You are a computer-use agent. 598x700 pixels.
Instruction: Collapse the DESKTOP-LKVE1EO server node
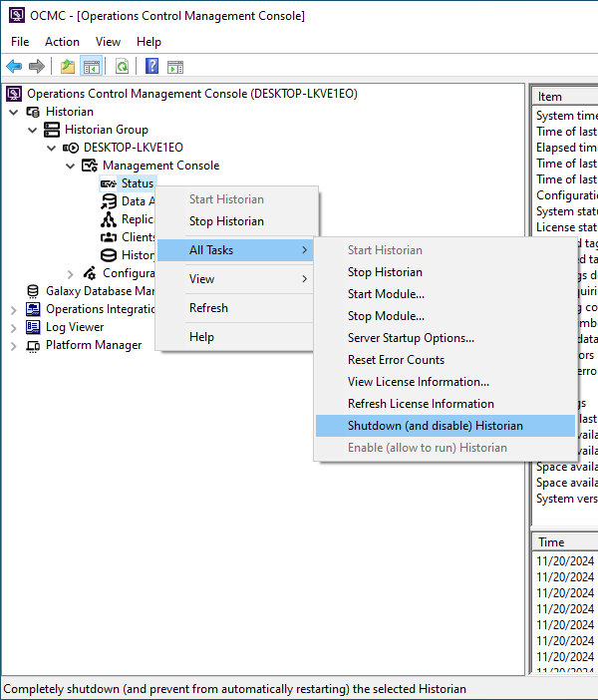(51, 149)
